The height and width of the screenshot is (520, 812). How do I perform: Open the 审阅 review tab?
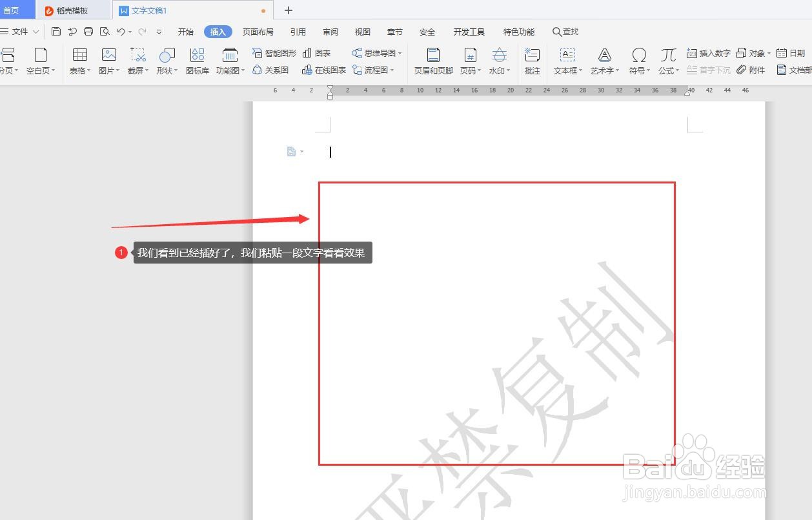click(x=330, y=32)
